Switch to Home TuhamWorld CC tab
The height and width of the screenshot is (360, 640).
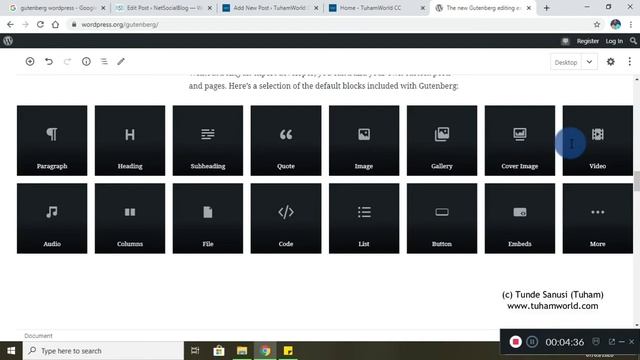[x=377, y=8]
